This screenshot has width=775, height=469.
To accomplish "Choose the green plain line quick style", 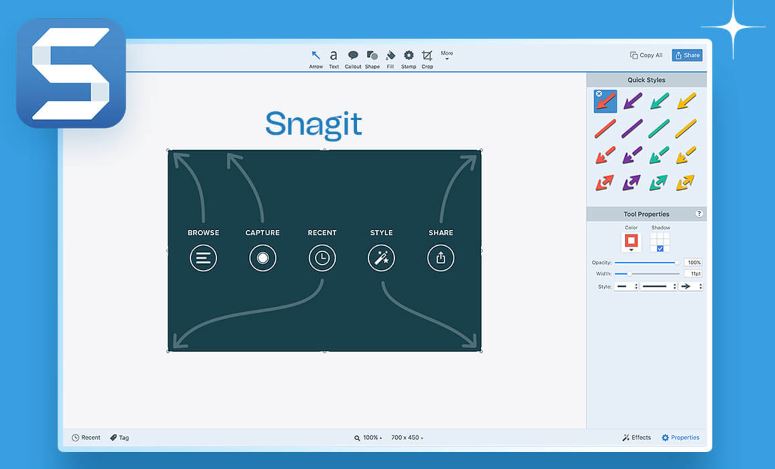I will click(659, 129).
